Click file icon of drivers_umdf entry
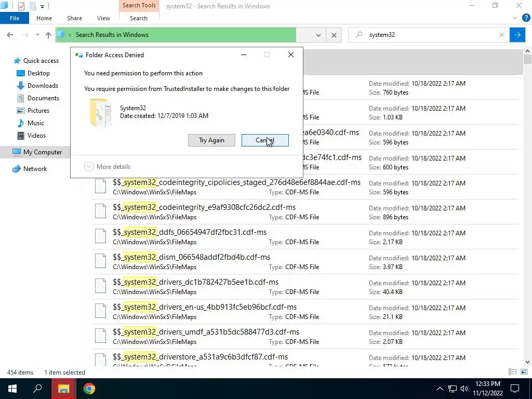This screenshot has width=532, height=399. coord(100,336)
